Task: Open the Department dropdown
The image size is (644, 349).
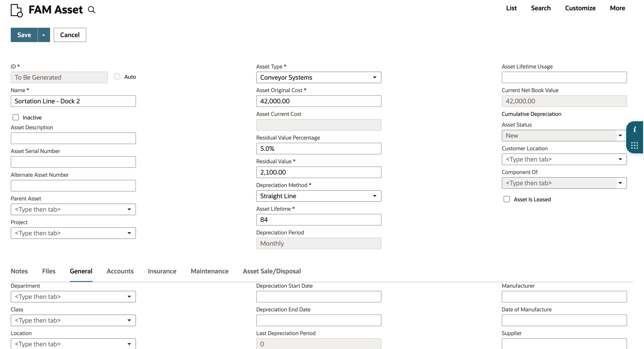Action: point(73,297)
